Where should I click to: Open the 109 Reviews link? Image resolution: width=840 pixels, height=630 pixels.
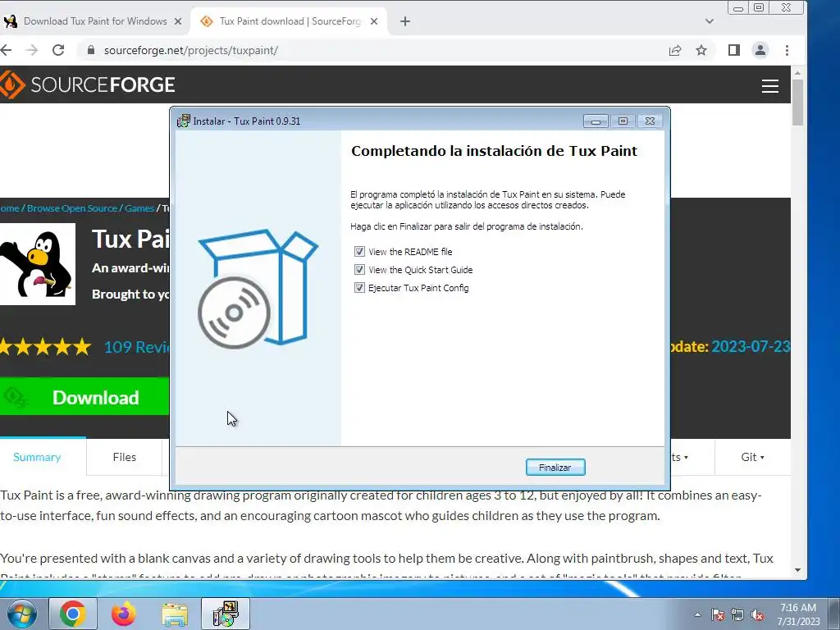coord(136,347)
